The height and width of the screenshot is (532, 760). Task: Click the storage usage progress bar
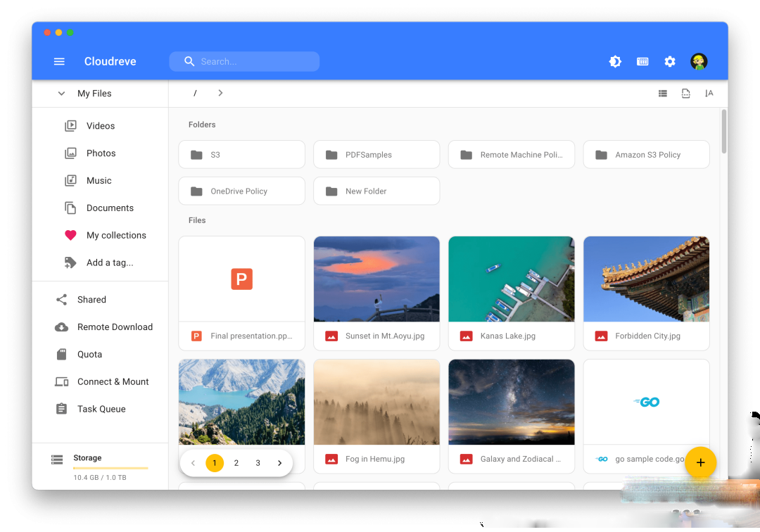pos(110,468)
